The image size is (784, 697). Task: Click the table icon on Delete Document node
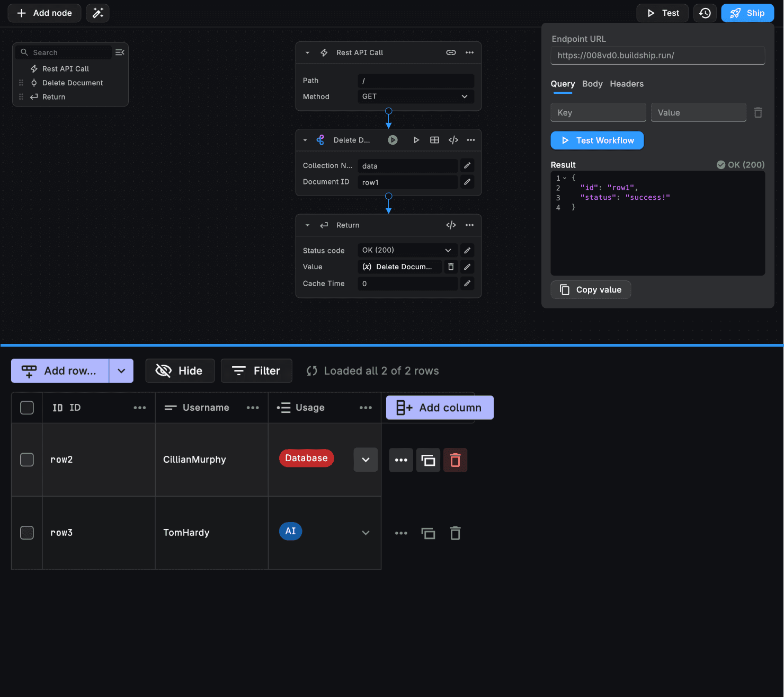[434, 140]
